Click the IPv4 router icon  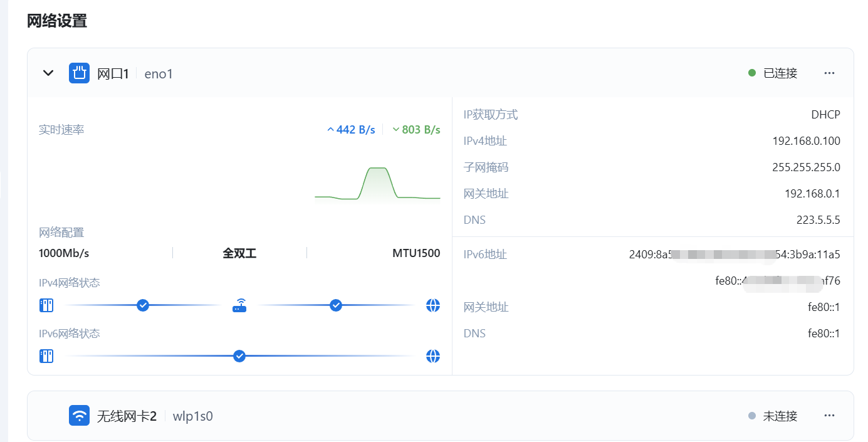click(x=239, y=306)
